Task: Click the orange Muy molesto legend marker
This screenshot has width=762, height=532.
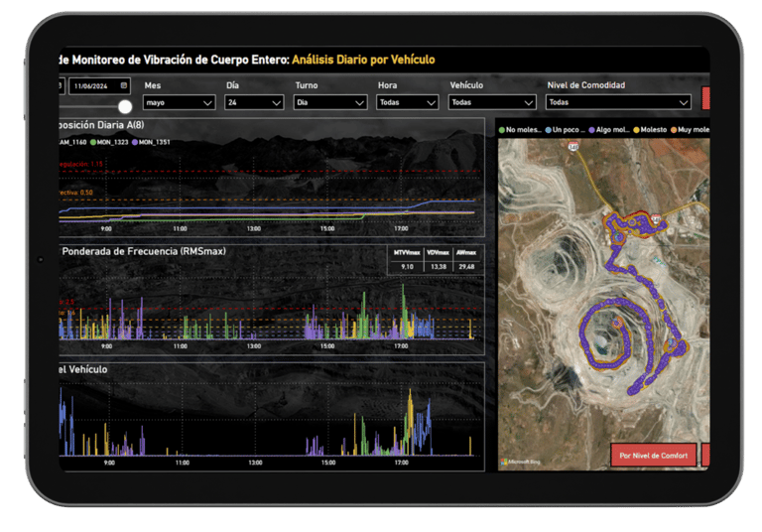Action: [x=676, y=130]
